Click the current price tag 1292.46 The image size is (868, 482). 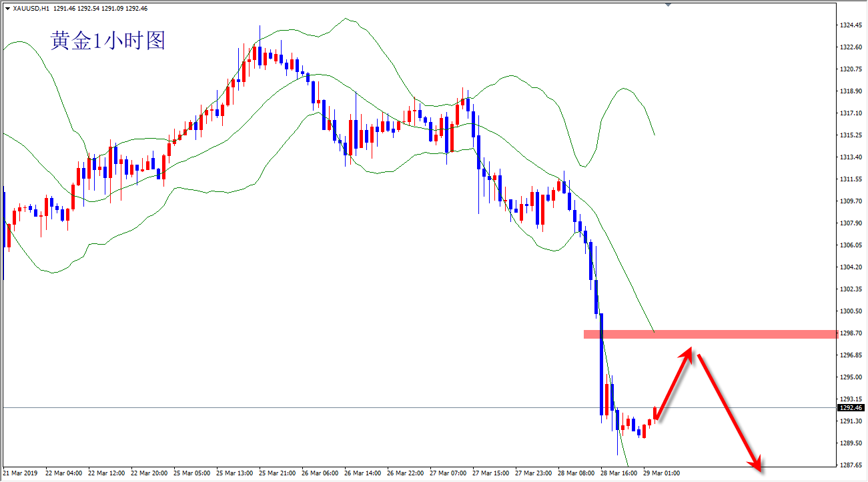tap(851, 407)
